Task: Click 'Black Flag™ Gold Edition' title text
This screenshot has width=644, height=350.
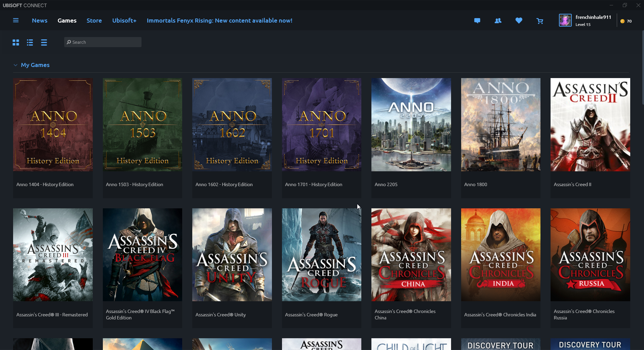Action: [140, 315]
